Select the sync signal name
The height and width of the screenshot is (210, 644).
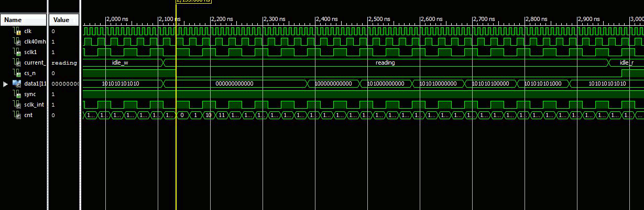(x=30, y=94)
